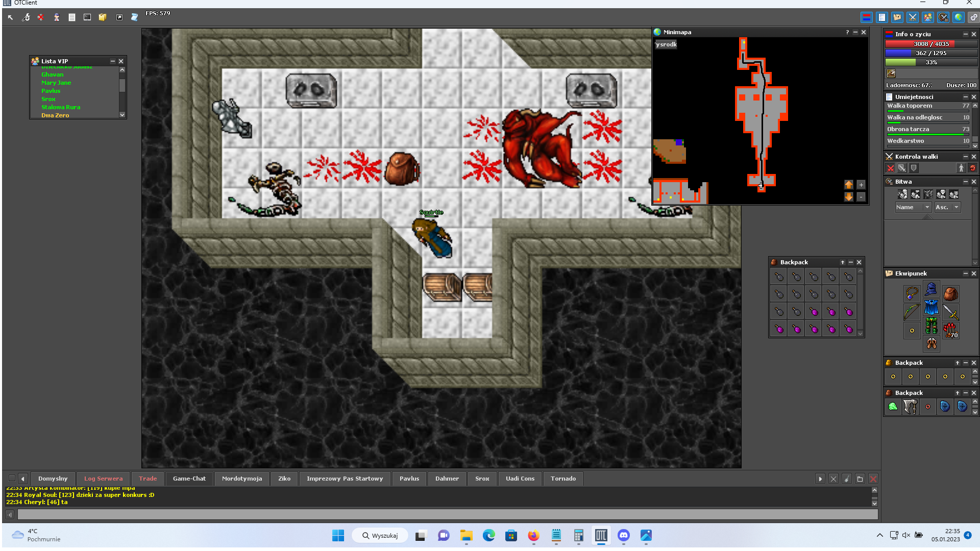Image resolution: width=980 pixels, height=551 pixels.
Task: Open Imprezowy Pas Startowy chat tab
Action: pos(345,479)
